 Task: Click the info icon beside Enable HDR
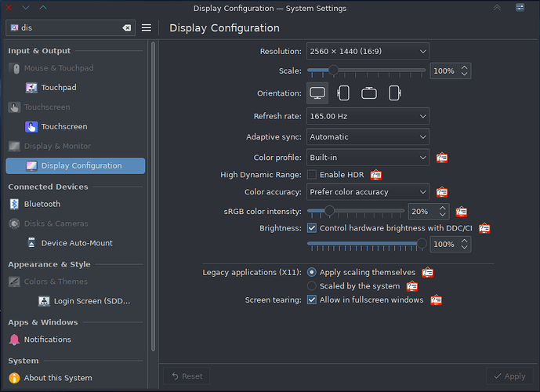click(x=376, y=175)
